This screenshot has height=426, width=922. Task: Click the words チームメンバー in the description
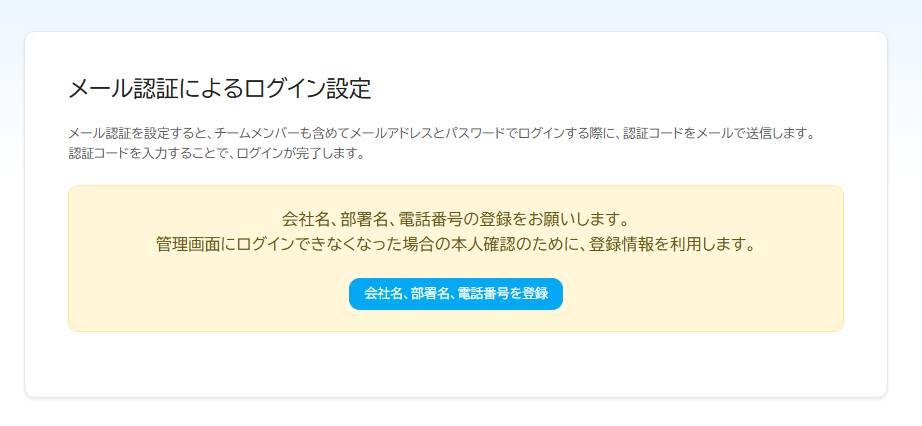click(x=256, y=133)
